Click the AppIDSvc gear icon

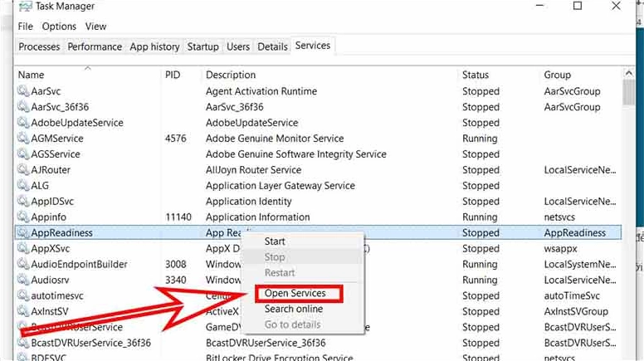point(23,201)
